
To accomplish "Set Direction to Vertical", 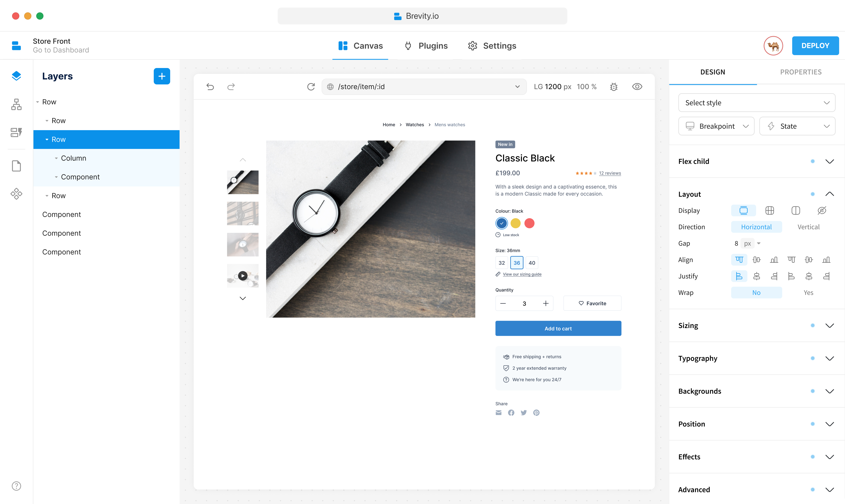I will click(x=808, y=227).
